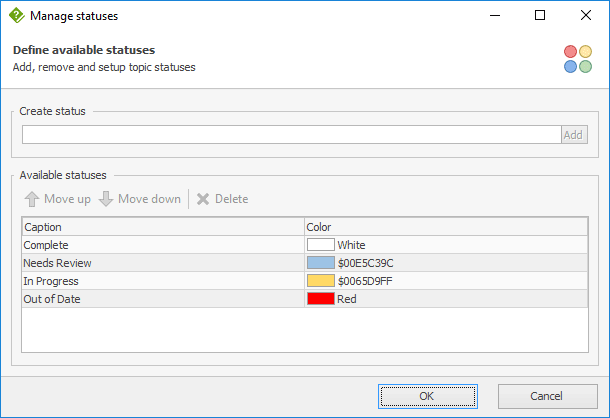This screenshot has width=610, height=418.
Task: Click the HelpNDoc app icon in title bar
Action: tap(17, 16)
